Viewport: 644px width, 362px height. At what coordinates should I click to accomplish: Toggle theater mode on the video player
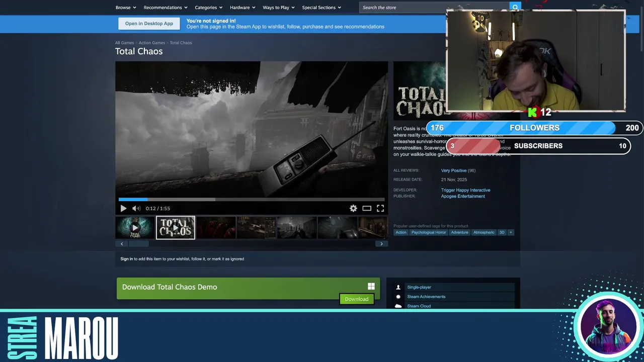pyautogui.click(x=367, y=208)
